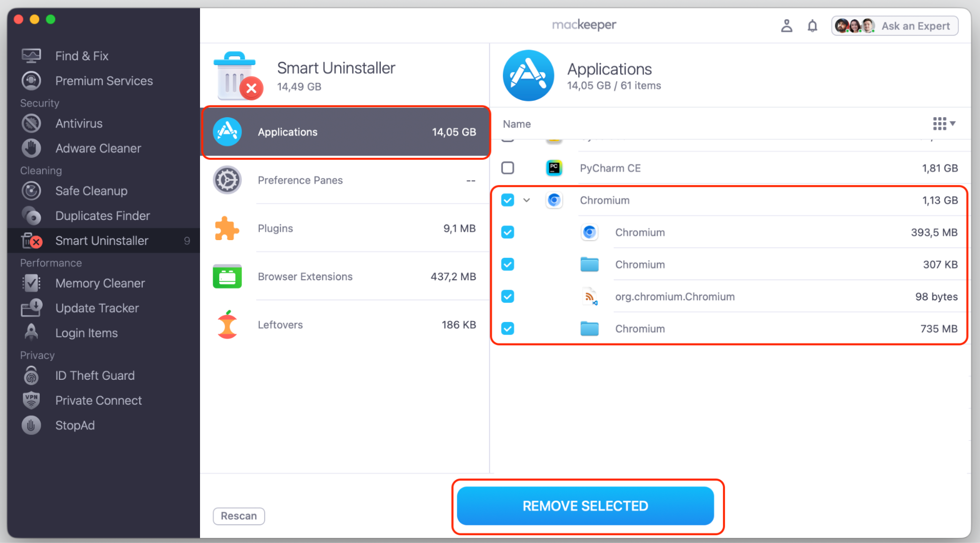This screenshot has height=543, width=980.
Task: Click the Browser Extensions green icon
Action: [227, 276]
